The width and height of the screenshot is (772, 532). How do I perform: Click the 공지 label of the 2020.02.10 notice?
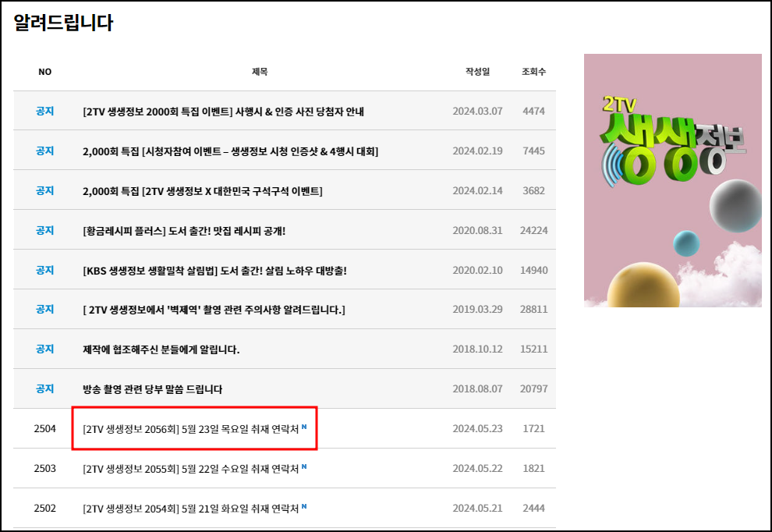tap(44, 271)
